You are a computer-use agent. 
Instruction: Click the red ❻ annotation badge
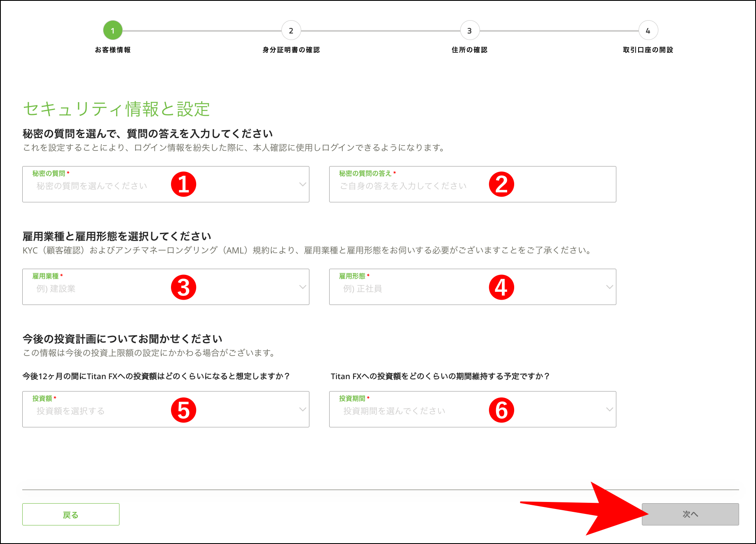[x=501, y=410]
